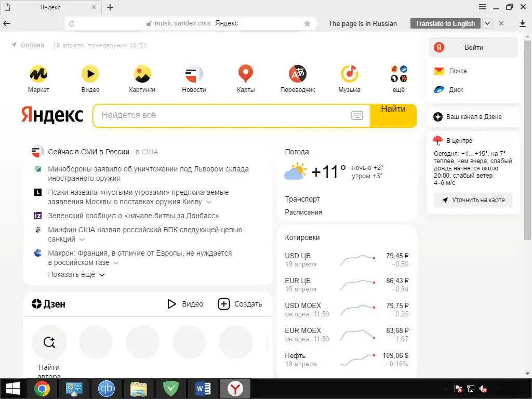Screen dimensions: 532x399
Task: Expand the Псаки news item chevron
Action: pyautogui.click(x=209, y=202)
